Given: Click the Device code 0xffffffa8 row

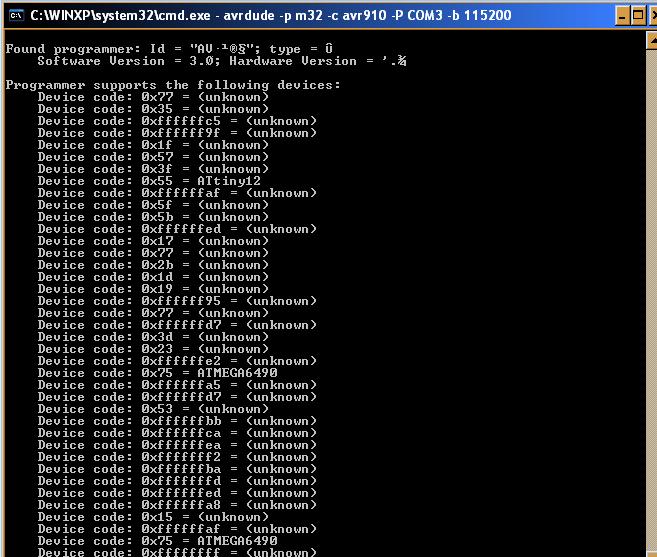Looking at the screenshot, I should tap(177, 505).
